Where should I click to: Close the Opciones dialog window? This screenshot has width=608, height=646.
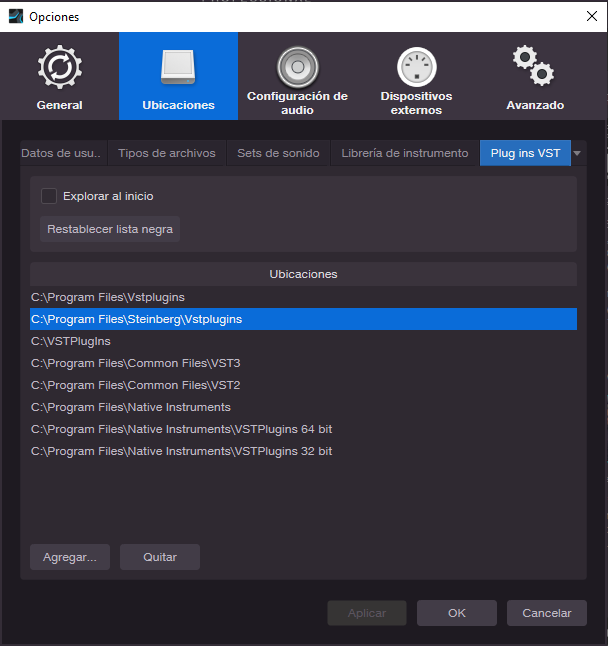pos(592,16)
